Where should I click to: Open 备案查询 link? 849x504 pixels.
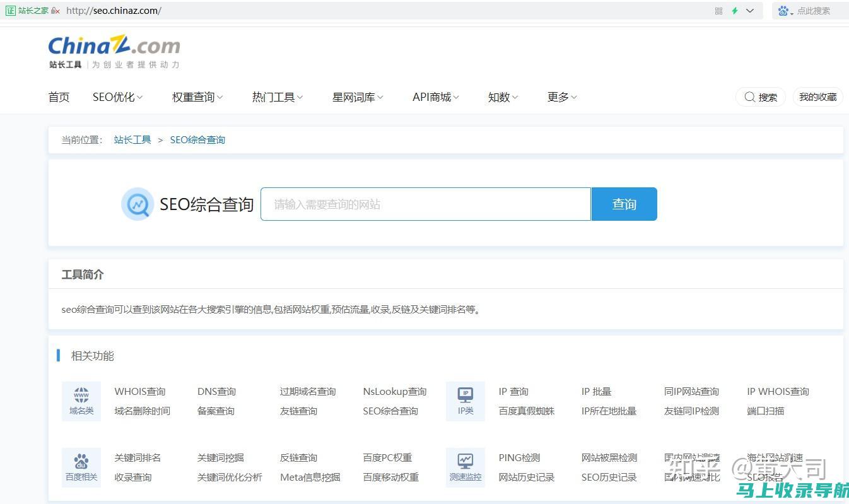tap(216, 411)
